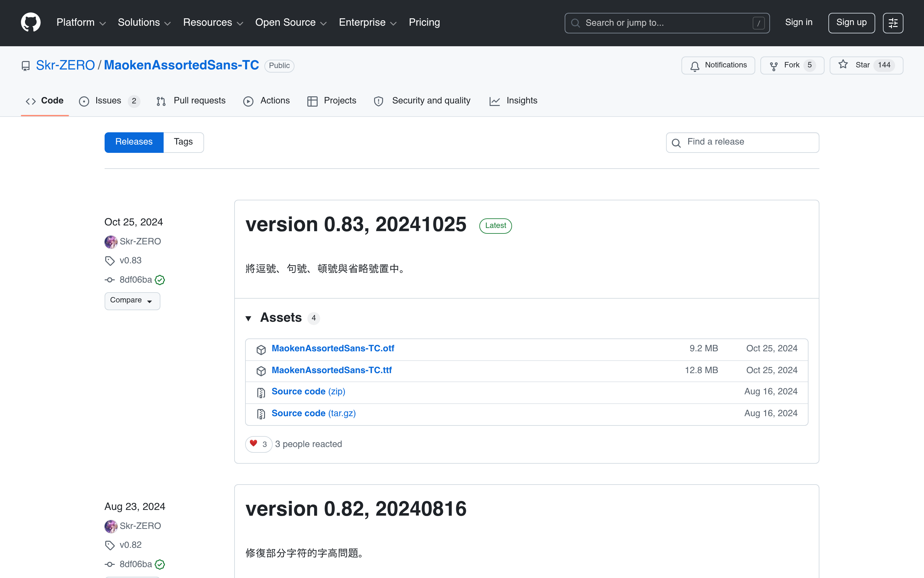924x578 pixels.
Task: Expand the Resources menu
Action: click(213, 22)
